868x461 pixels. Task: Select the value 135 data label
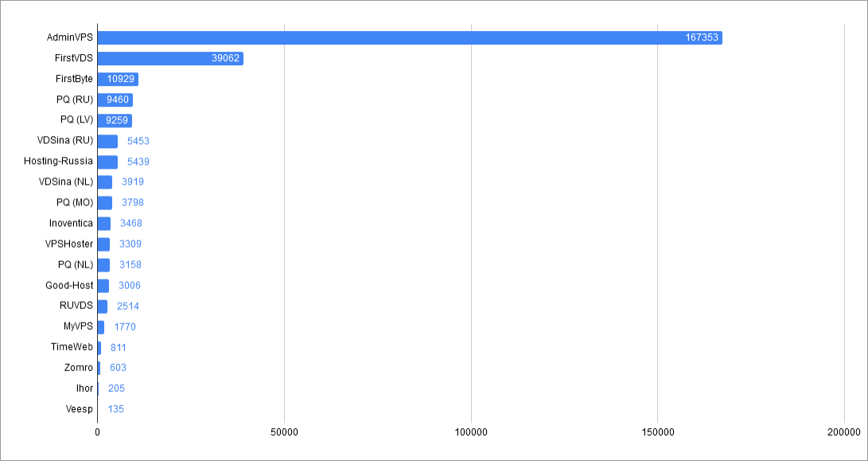pos(115,409)
